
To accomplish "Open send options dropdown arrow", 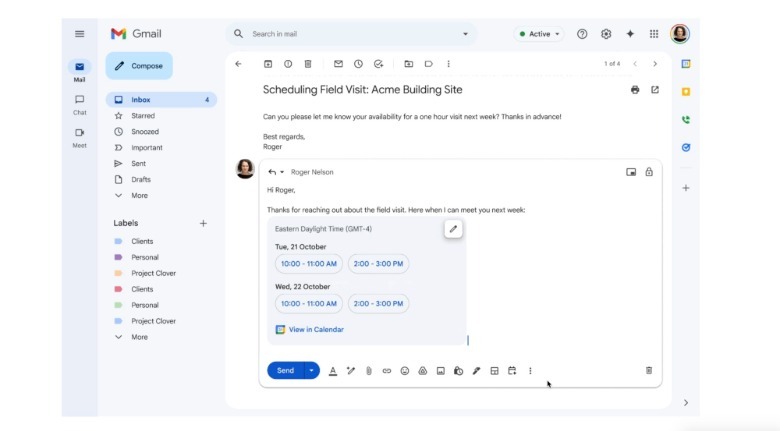I will [311, 370].
